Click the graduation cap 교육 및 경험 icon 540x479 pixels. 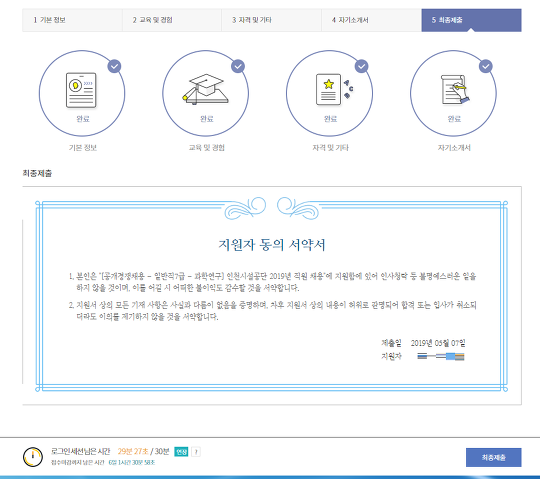coord(205,89)
